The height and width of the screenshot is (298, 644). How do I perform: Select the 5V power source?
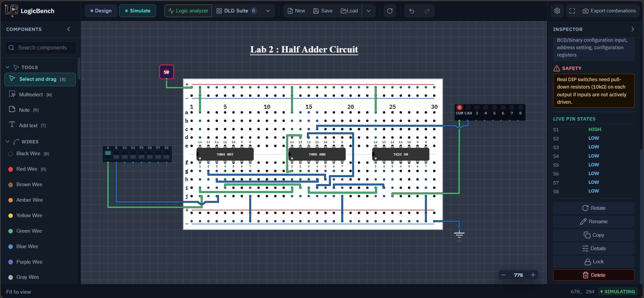point(167,72)
